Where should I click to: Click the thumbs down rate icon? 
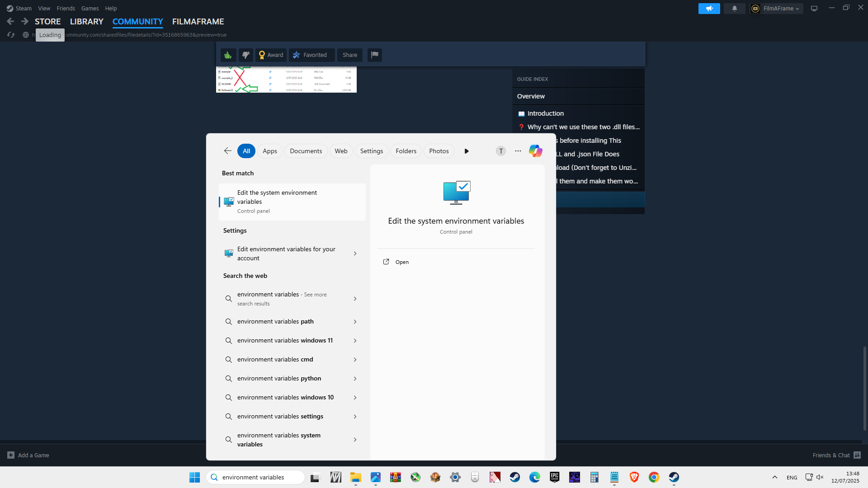tap(245, 55)
